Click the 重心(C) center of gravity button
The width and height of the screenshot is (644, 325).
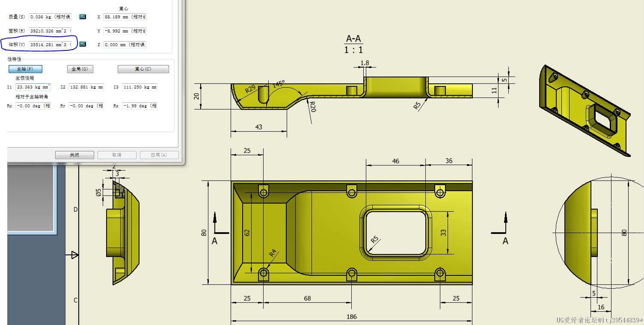pyautogui.click(x=143, y=69)
